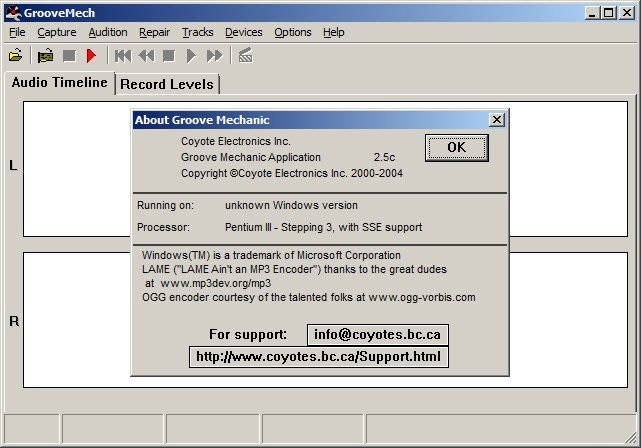Open the Repair menu
641x448 pixels.
point(155,32)
